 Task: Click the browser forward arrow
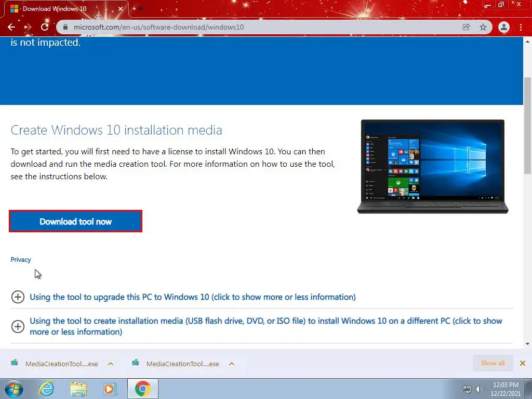pos(28,27)
